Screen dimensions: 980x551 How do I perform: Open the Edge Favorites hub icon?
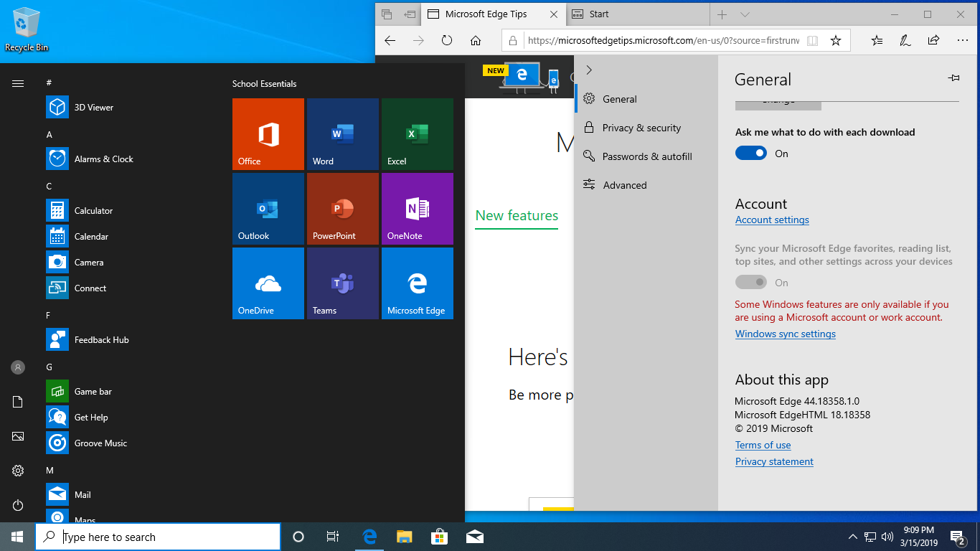(x=877, y=41)
